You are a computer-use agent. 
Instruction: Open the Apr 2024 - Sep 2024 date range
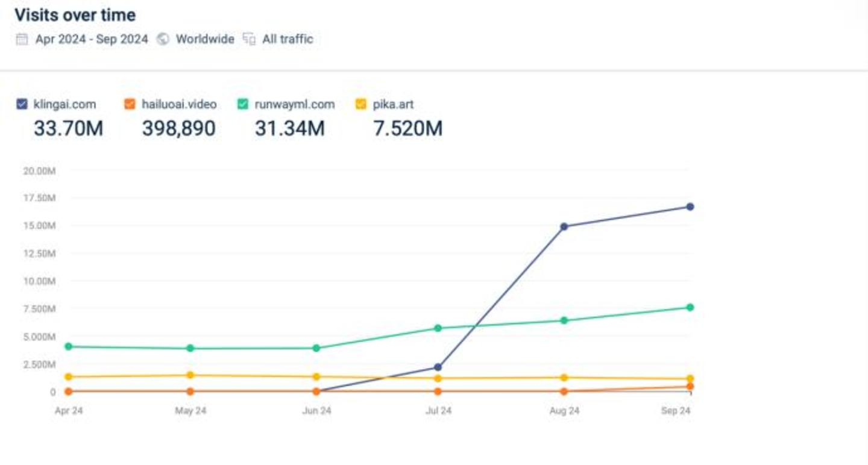pos(91,40)
